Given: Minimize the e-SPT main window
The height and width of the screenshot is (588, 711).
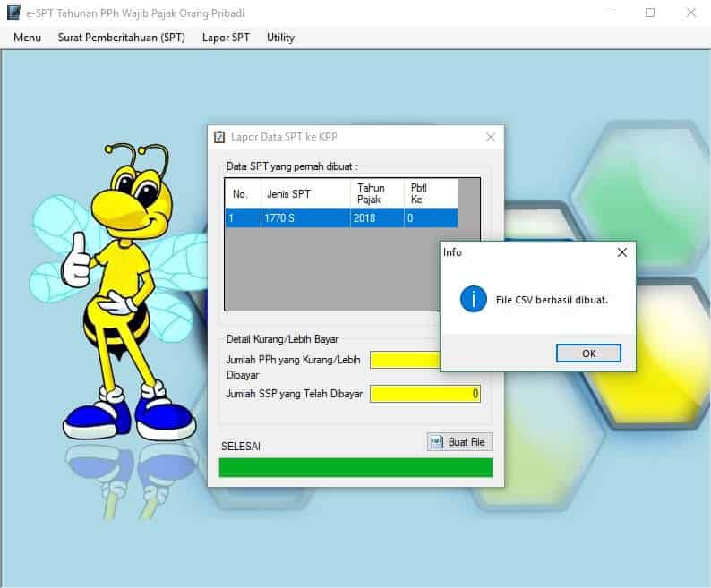Looking at the screenshot, I should point(611,13).
